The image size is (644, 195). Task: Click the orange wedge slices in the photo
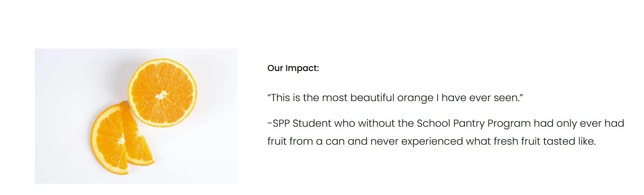121,140
